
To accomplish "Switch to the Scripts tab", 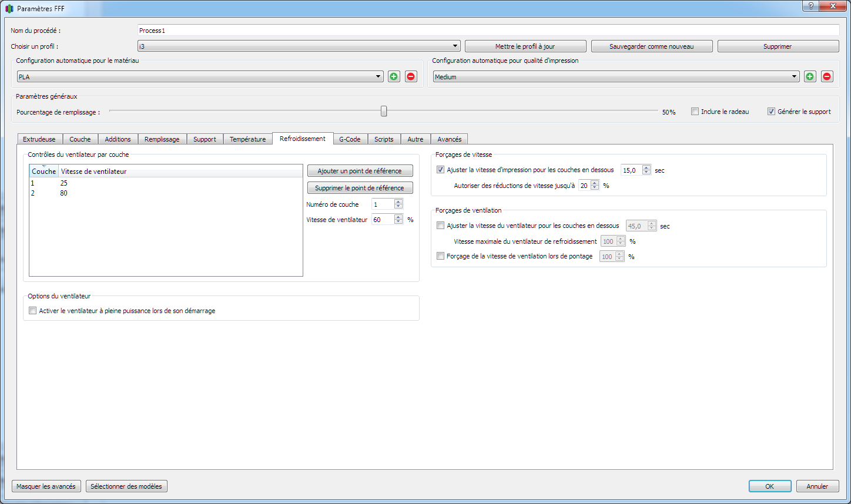I will (384, 139).
